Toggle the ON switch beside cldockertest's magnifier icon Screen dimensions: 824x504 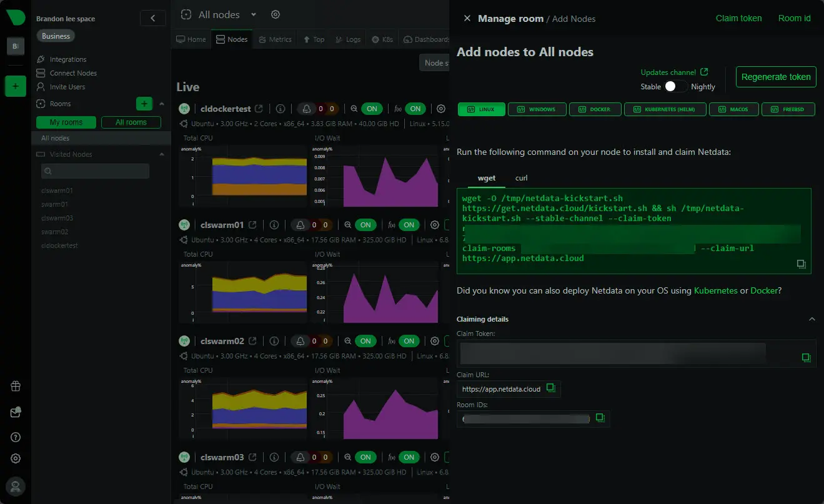[x=372, y=109]
